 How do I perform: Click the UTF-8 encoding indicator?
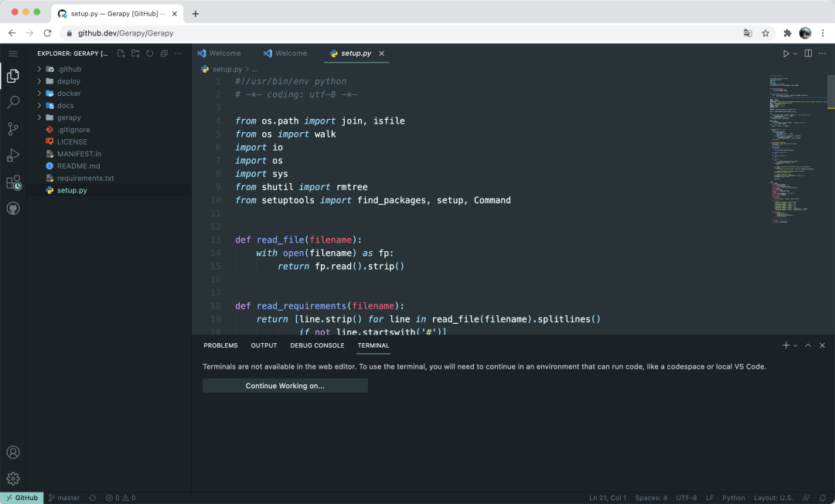pyautogui.click(x=686, y=497)
